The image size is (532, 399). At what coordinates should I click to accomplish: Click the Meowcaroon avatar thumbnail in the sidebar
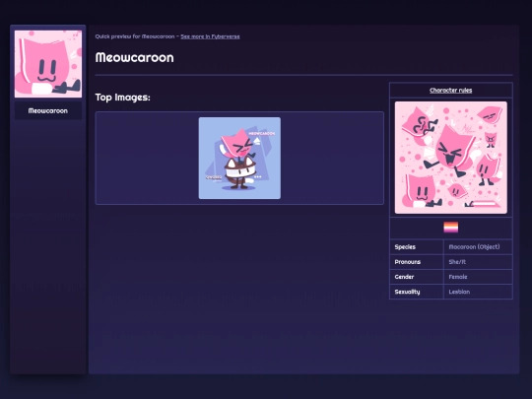tap(48, 64)
